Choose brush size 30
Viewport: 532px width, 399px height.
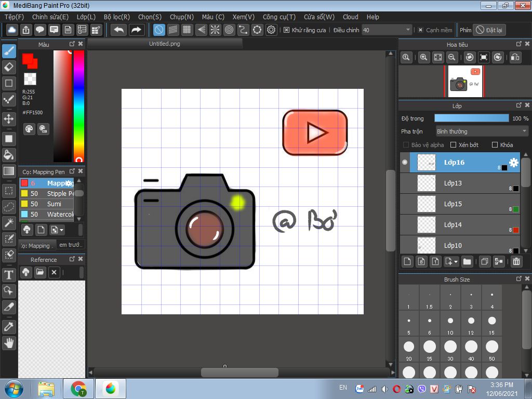click(x=450, y=351)
